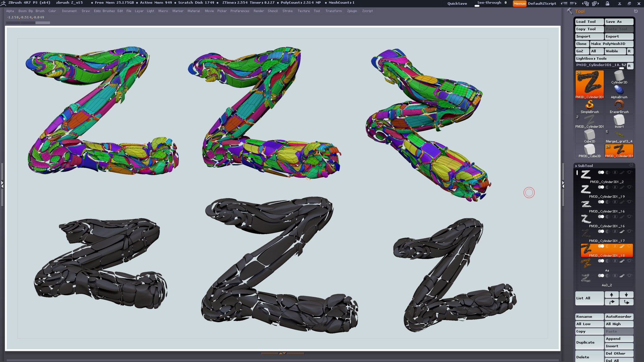Toggle eye visibility of PM3D_Cylinder3D1_2 subtool
Viewport: 644px width, 362px height.
(x=629, y=172)
